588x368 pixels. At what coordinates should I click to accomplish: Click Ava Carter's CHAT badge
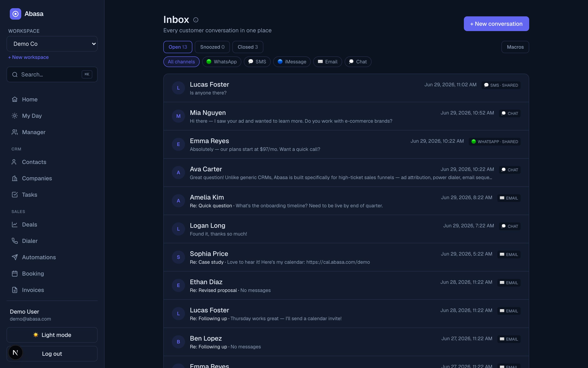[510, 170]
